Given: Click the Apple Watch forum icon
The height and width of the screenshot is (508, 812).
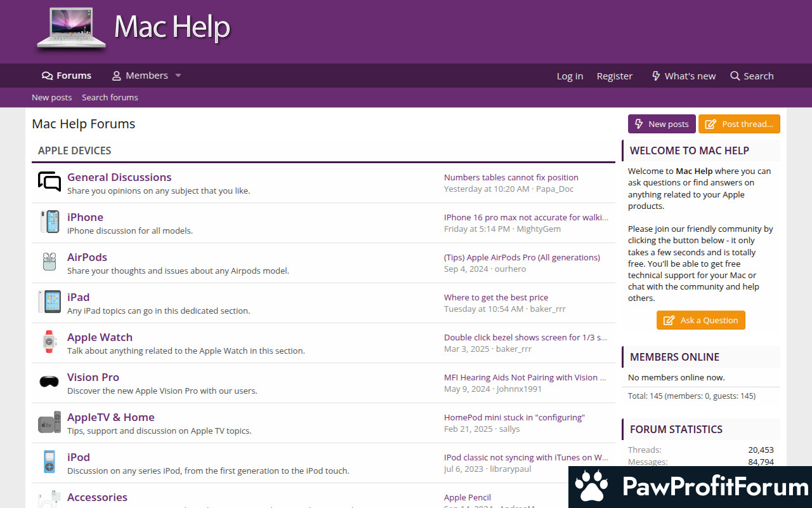Looking at the screenshot, I should 49,342.
